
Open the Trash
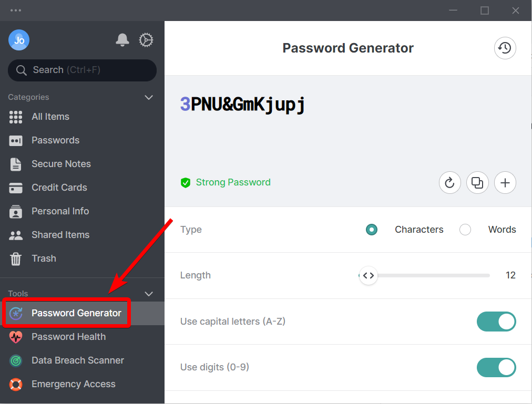(x=44, y=258)
